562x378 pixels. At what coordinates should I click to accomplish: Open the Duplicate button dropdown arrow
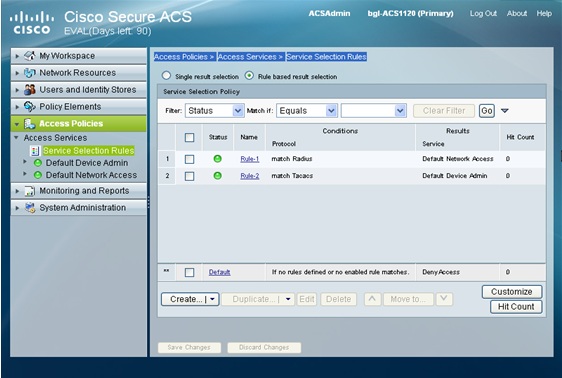pos(288,299)
